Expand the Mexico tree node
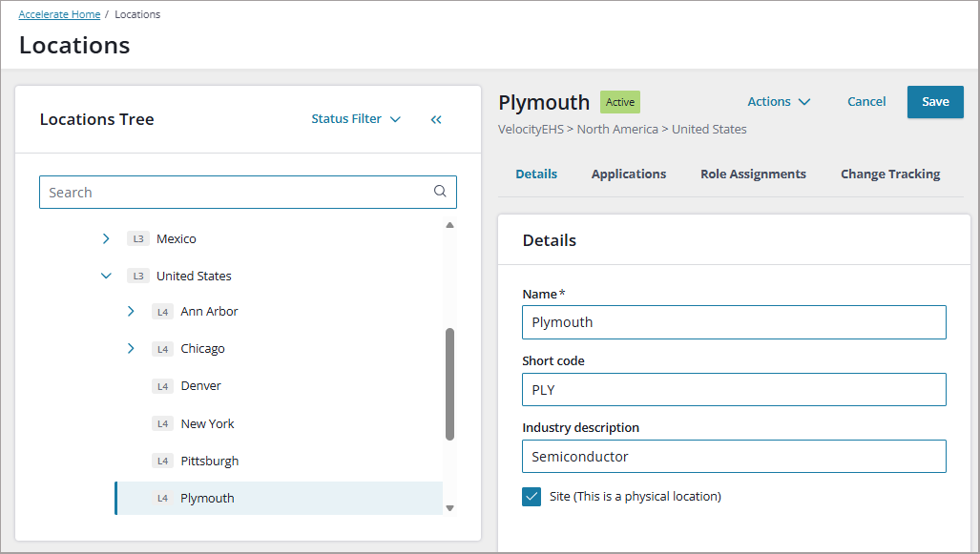980x554 pixels. [106, 238]
